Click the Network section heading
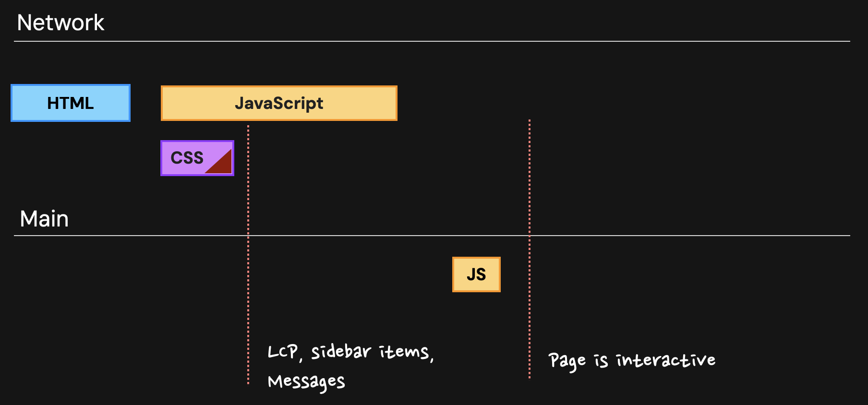The width and height of the screenshot is (868, 405). (x=60, y=23)
